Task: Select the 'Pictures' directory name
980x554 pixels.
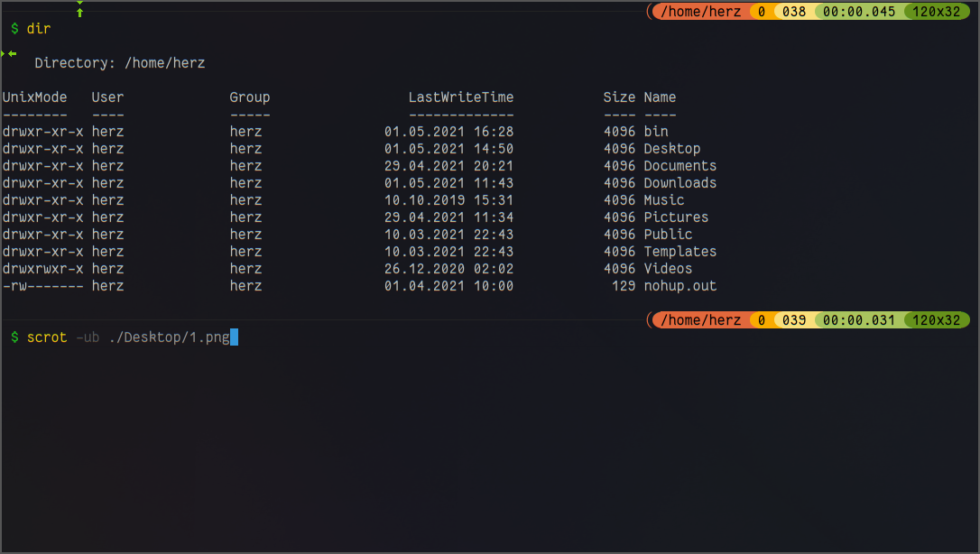Action: tap(676, 217)
